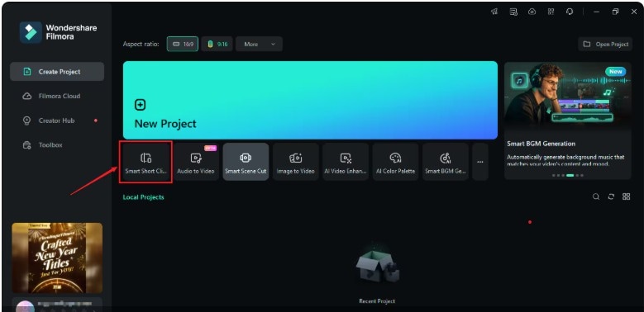
Task: Select the fourth promo carousel dot
Action: point(570,175)
